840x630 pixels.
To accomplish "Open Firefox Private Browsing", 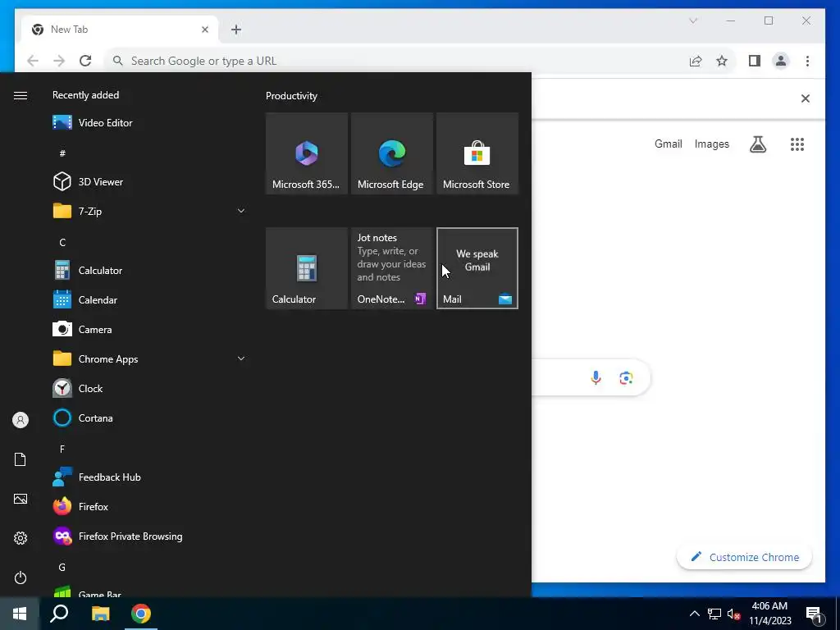I will 150,536.
